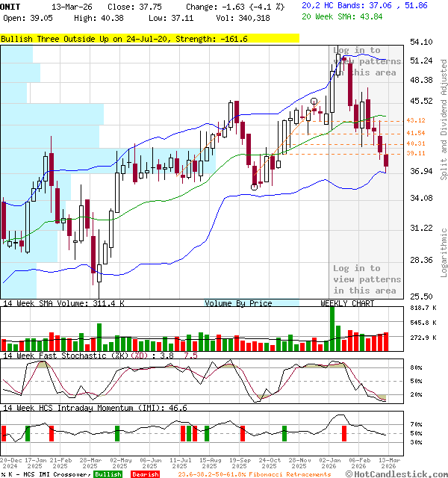Click the circle marker below the October low candle
Screen dimensions: 448x478
[x=255, y=187]
